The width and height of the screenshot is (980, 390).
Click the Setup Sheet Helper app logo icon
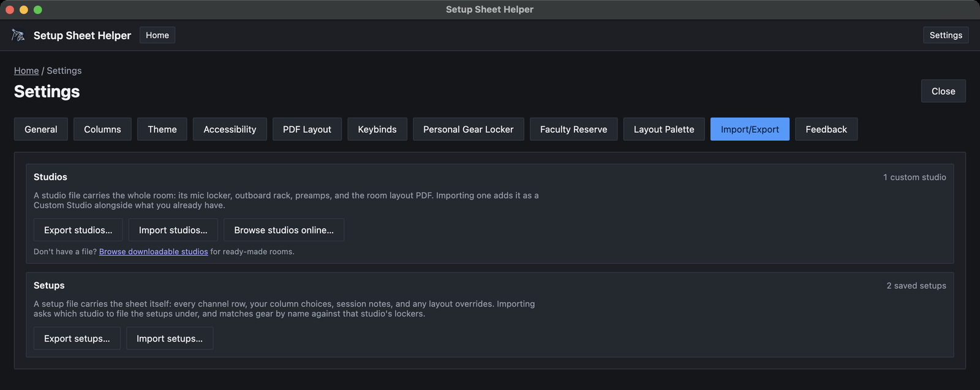click(x=18, y=36)
